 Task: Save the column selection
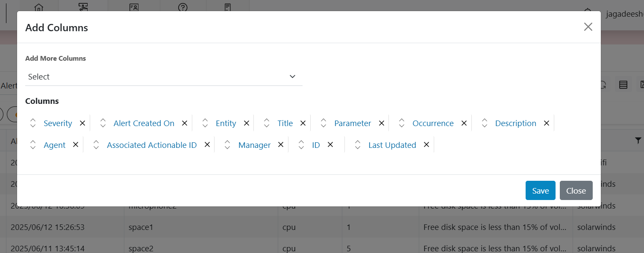click(x=540, y=191)
